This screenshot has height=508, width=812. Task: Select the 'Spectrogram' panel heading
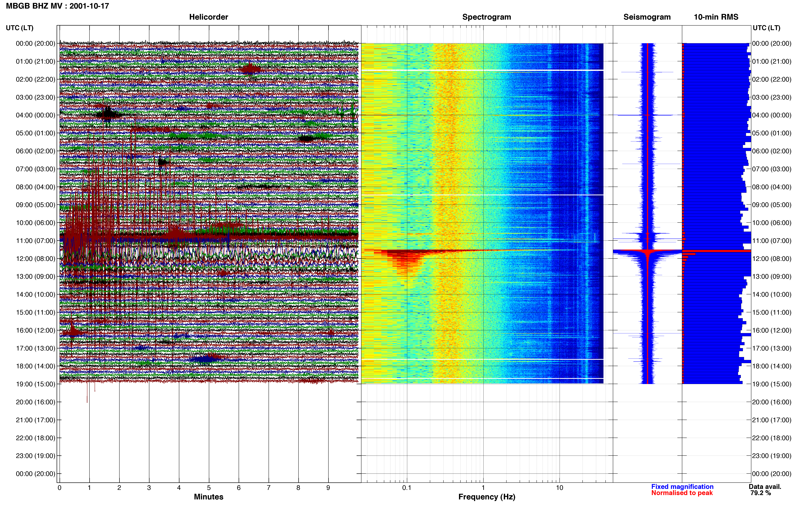click(x=487, y=17)
